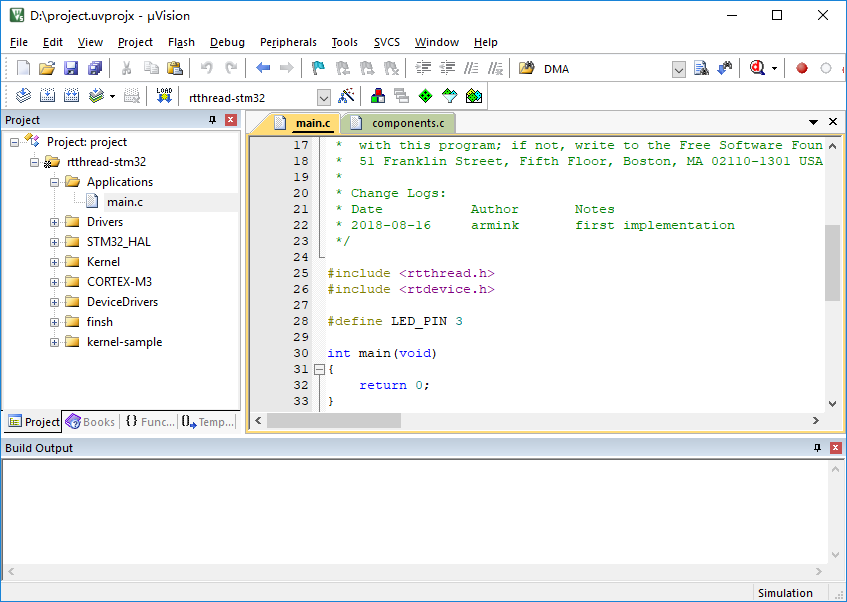847x602 pixels.
Task: Switch to the Books panel tab
Action: (x=90, y=422)
